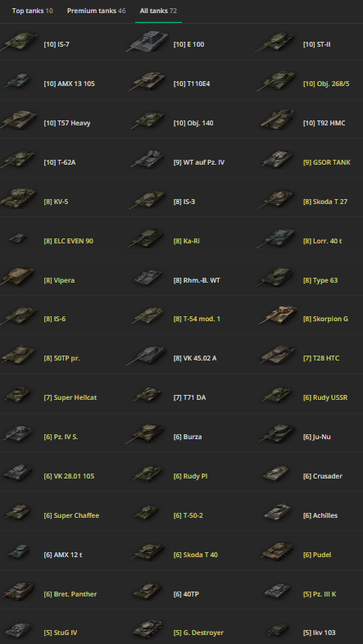Open the Premium tanks tab

(x=97, y=11)
